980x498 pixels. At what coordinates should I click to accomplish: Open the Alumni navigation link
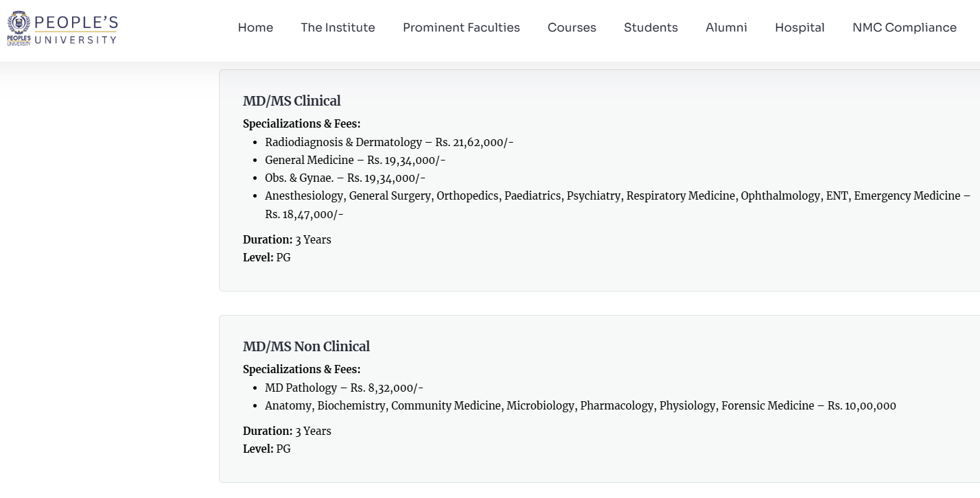726,27
